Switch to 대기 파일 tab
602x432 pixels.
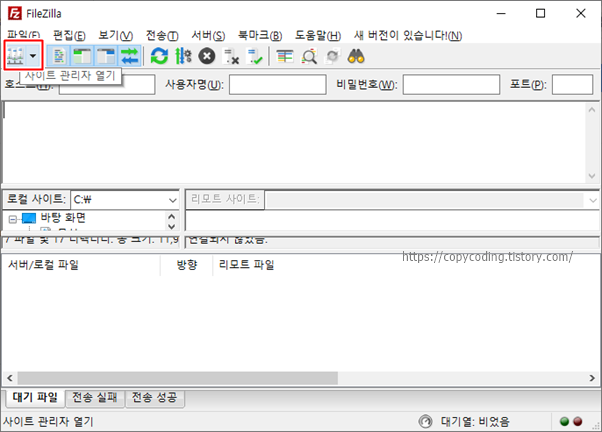click(35, 397)
